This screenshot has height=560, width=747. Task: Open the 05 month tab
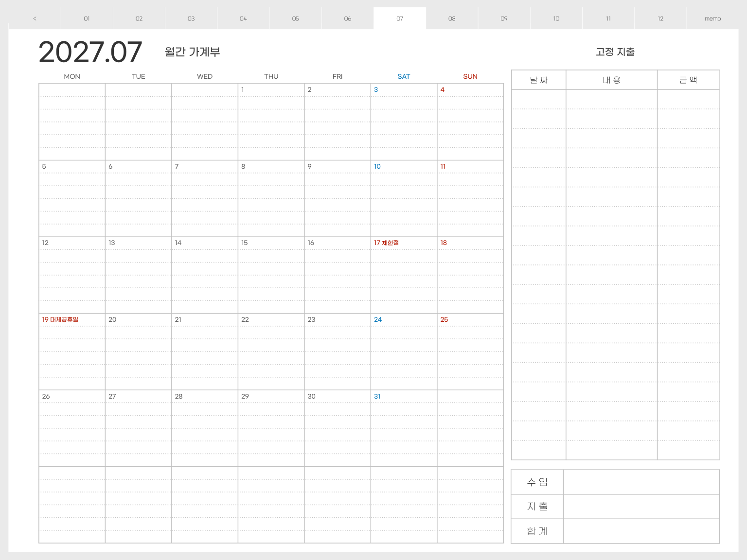(x=295, y=18)
